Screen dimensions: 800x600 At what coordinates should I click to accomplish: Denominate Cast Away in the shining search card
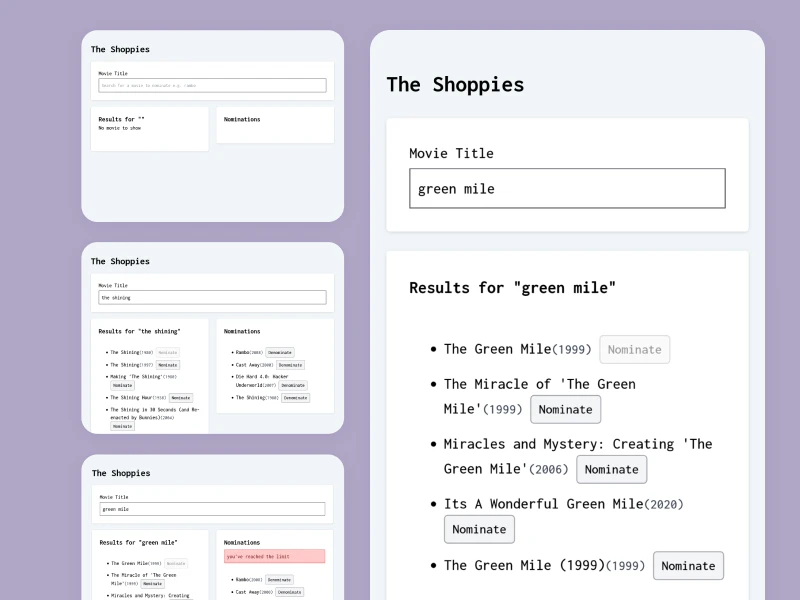(x=290, y=365)
